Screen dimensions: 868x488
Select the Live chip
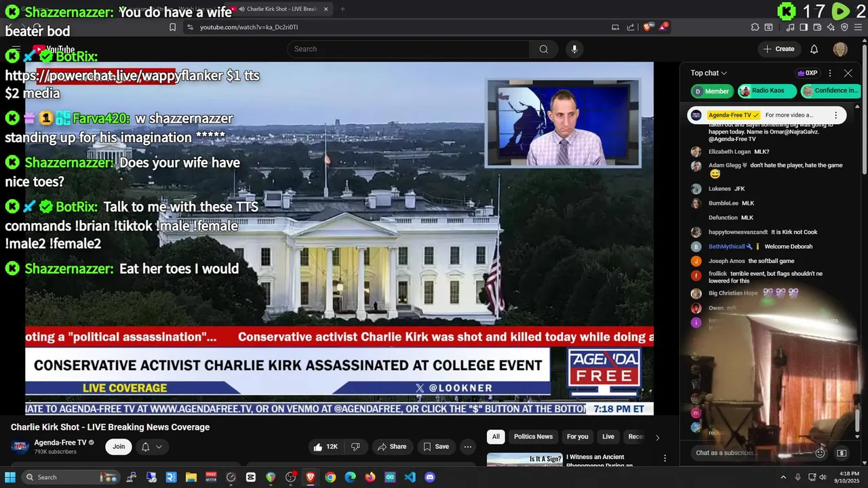click(x=608, y=436)
